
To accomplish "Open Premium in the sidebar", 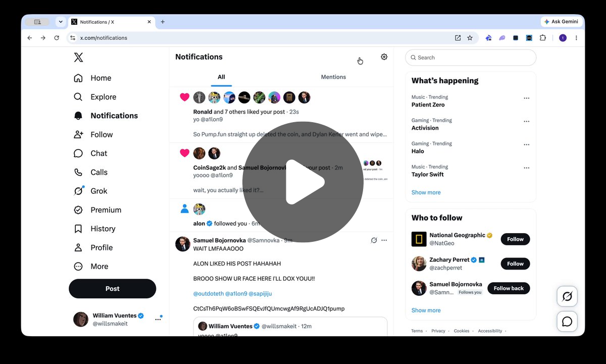I will tap(97, 210).
